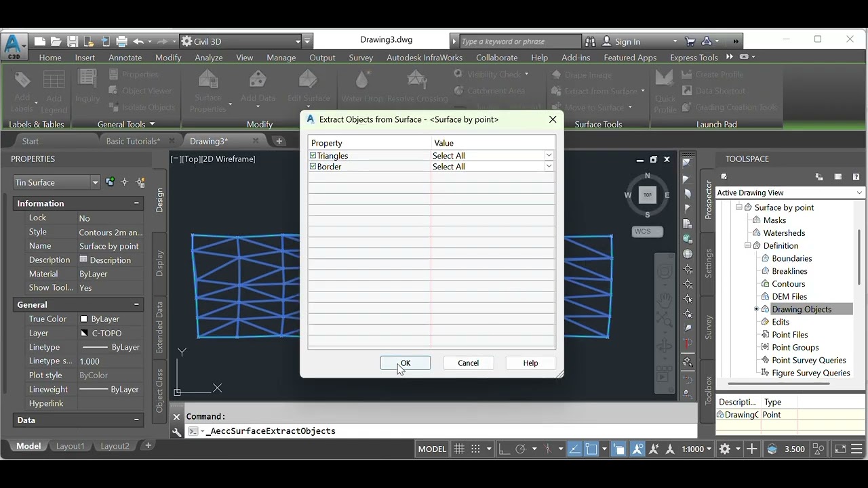Click Help in Extract Objects dialog

click(x=530, y=363)
